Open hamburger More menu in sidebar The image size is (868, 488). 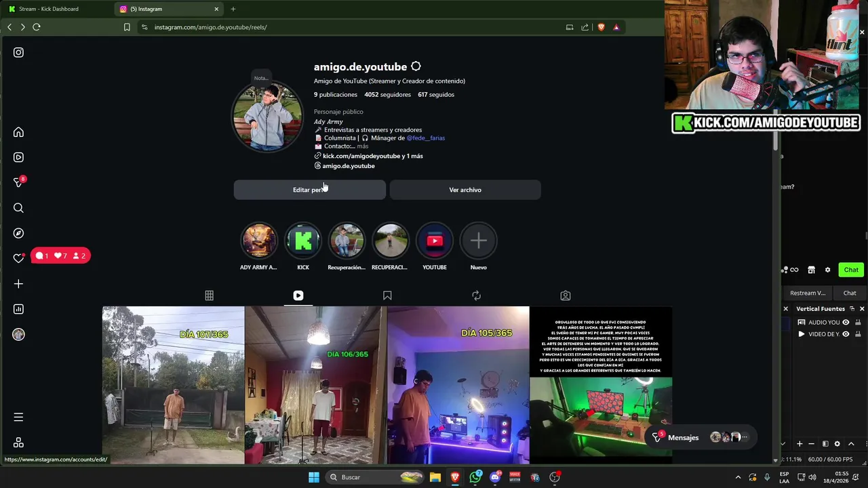[18, 418]
